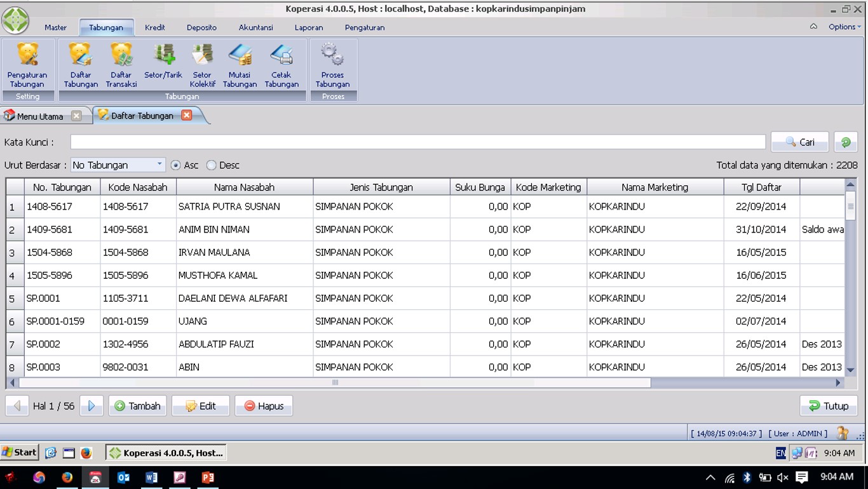Click the green refresh button beside Cari
868x489 pixels.
846,142
